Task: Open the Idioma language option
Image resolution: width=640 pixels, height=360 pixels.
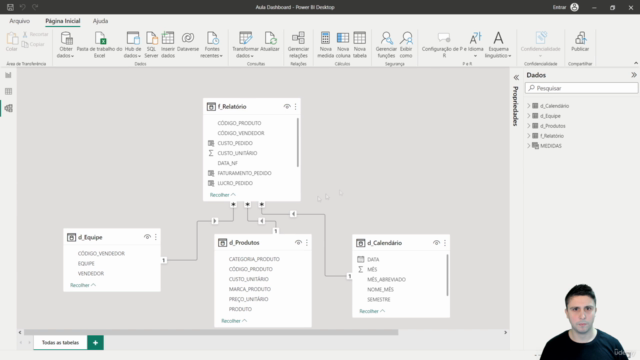Action: (476, 44)
